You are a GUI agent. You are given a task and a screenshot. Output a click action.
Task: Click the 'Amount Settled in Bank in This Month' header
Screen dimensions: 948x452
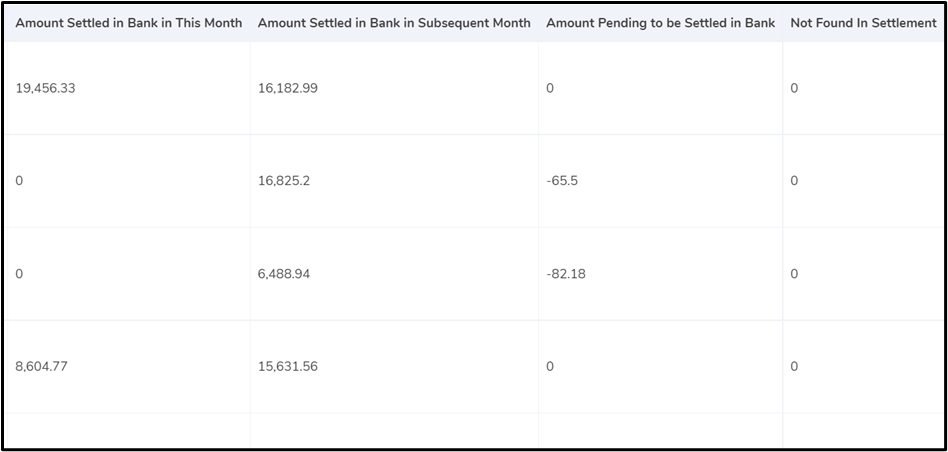click(129, 23)
